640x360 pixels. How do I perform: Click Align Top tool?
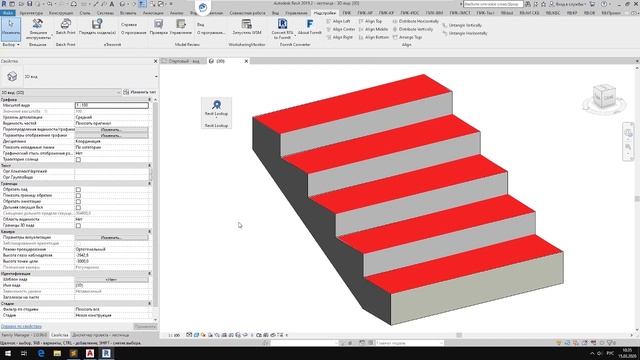[370, 21]
